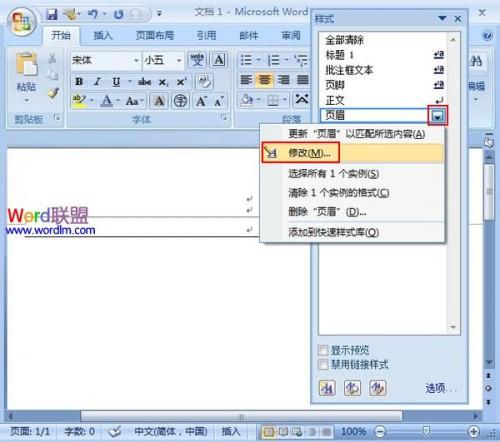
Task: Click the phonetic guide icon
Action: [197, 60]
